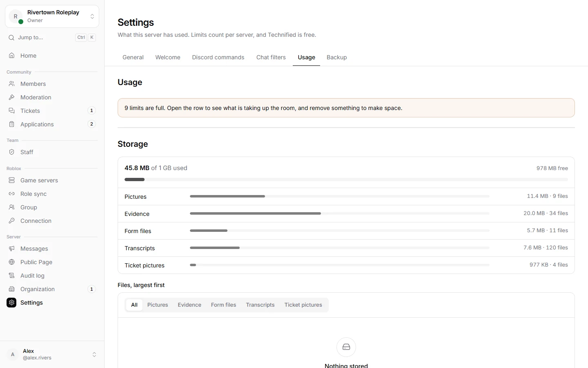This screenshot has width=588, height=368.
Task: Click the search magnifier icon
Action: (11, 38)
